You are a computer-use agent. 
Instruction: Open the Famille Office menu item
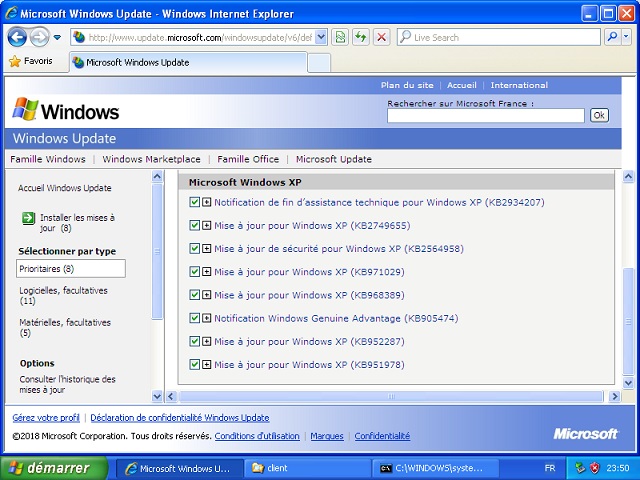pyautogui.click(x=248, y=159)
